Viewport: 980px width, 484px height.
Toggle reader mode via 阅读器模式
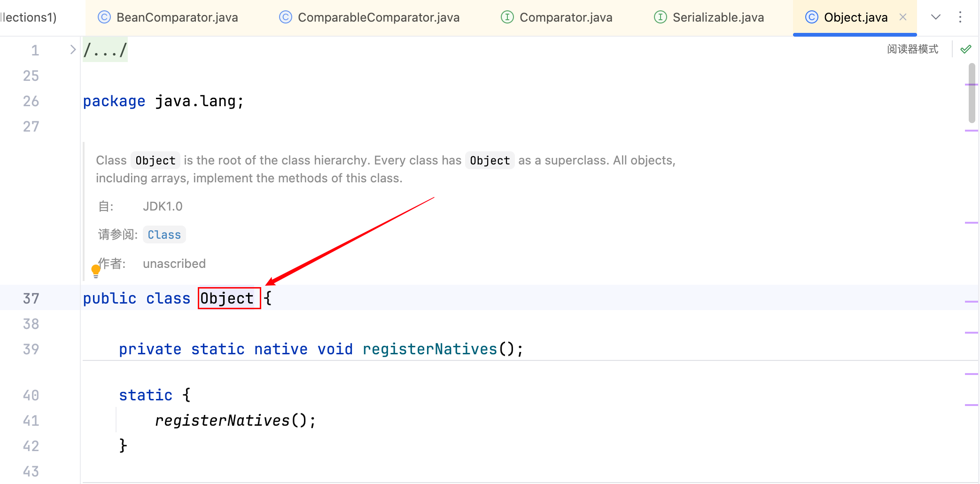coord(912,49)
